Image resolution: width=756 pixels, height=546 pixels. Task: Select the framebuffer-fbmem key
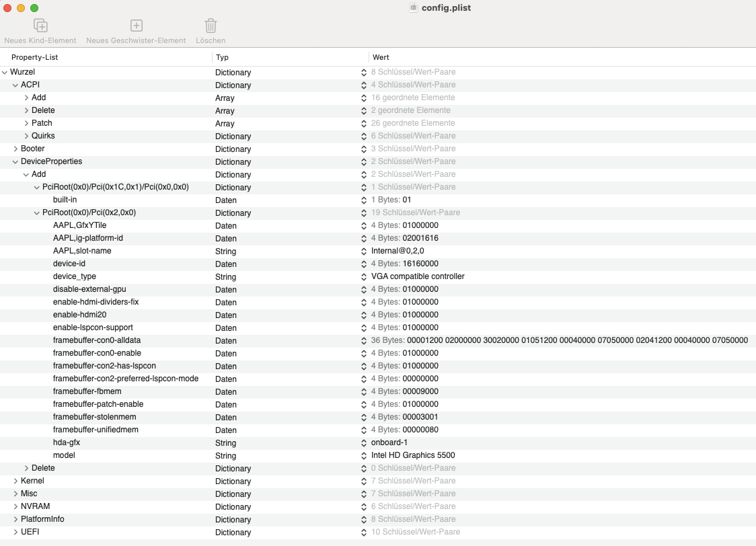pyautogui.click(x=87, y=391)
